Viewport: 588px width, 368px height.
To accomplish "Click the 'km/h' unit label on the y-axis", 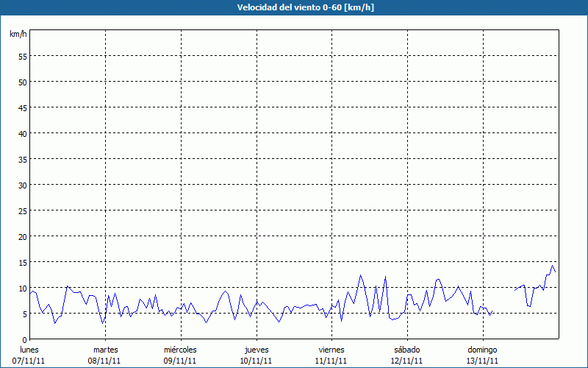I will point(18,35).
